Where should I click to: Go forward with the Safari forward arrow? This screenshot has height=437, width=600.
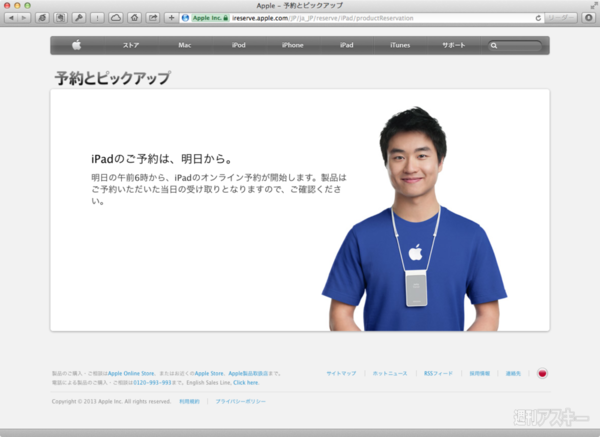(x=24, y=18)
